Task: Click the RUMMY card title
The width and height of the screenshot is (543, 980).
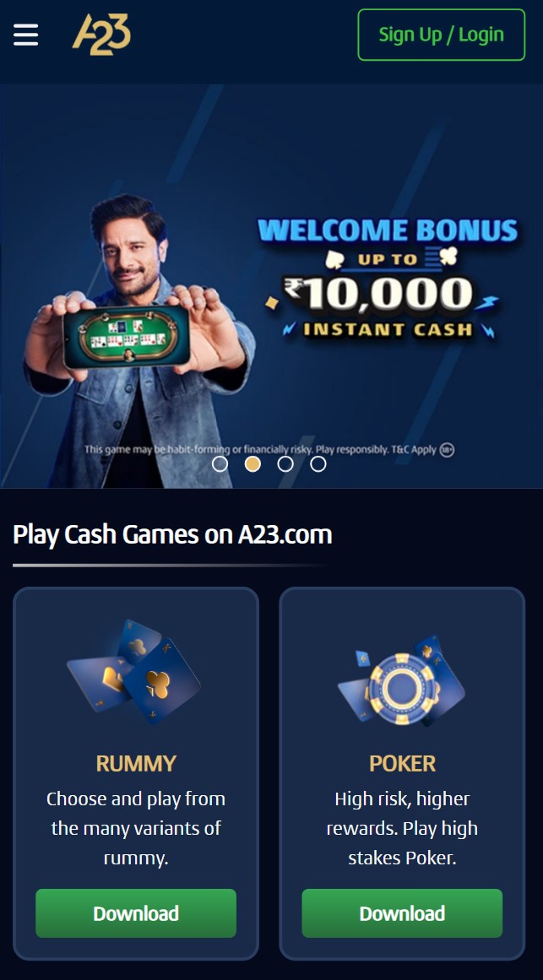Action: (x=136, y=763)
